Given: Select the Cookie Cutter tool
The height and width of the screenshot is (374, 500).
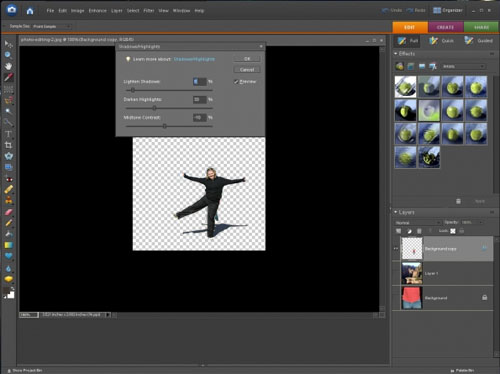Looking at the screenshot, I should 9,156.
